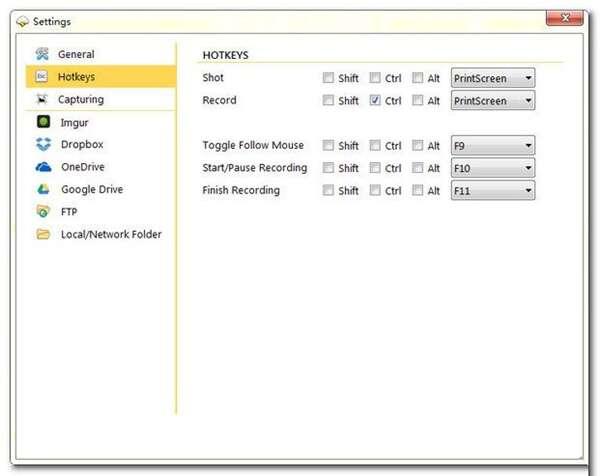Switch to the Google Drive section

coord(91,190)
